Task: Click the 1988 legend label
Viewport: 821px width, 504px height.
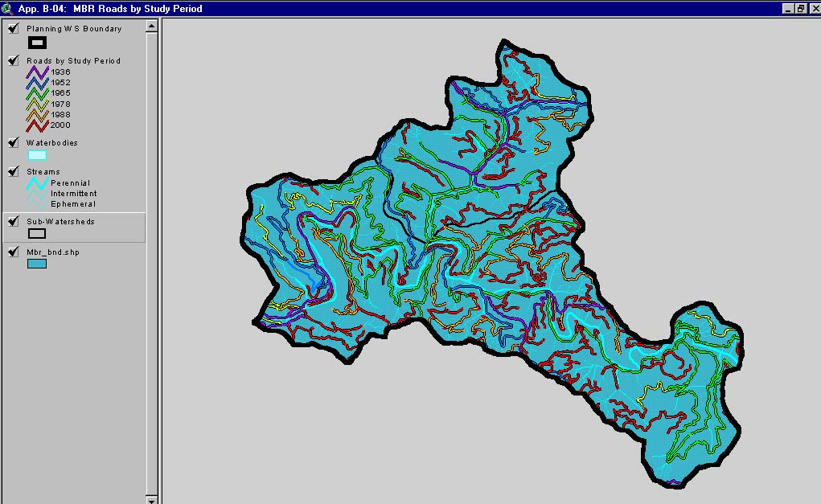Action: [60, 115]
